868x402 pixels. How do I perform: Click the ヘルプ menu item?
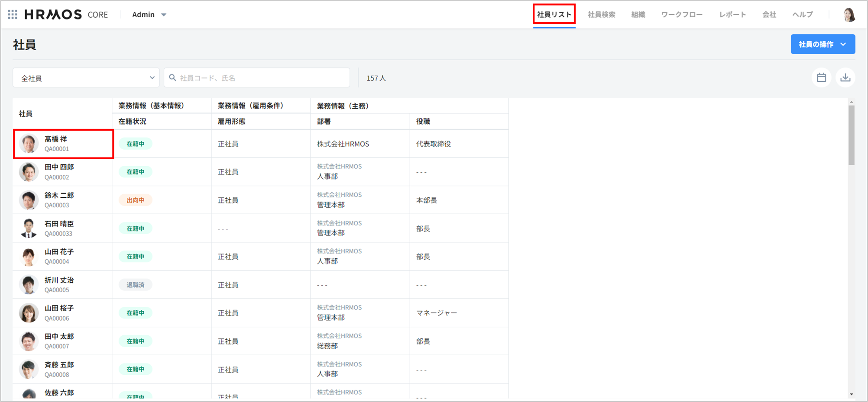(x=802, y=15)
